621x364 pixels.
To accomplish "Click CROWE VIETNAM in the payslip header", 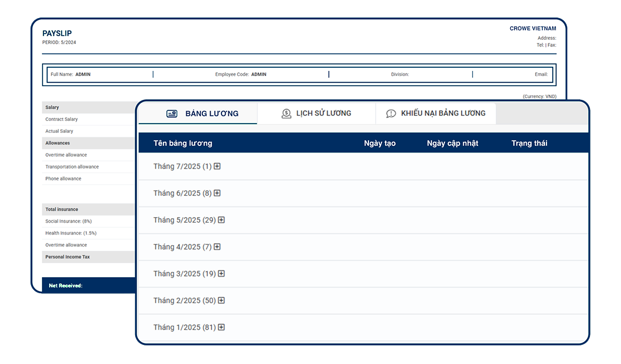I will [x=533, y=29].
